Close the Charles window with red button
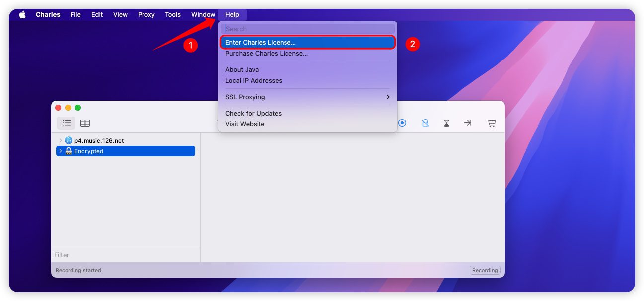644x301 pixels. (x=58, y=108)
